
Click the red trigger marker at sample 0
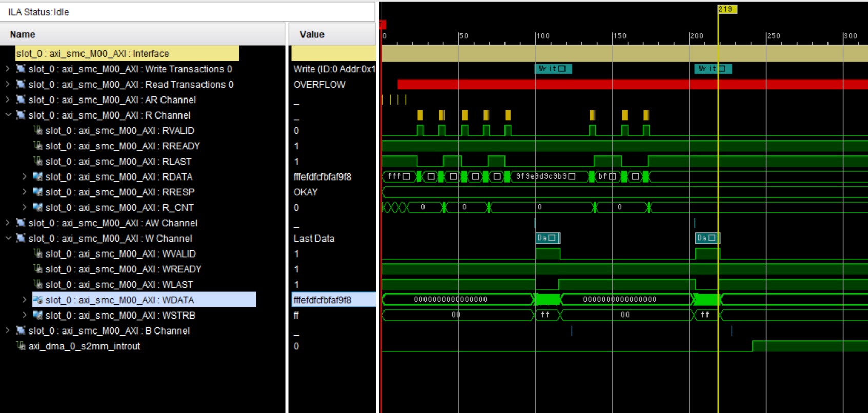coord(382,24)
